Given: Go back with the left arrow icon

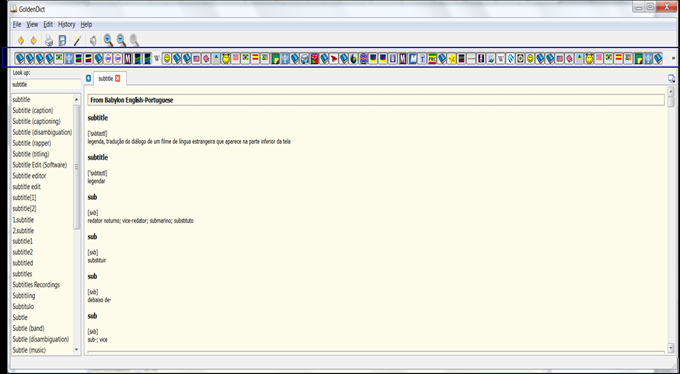Looking at the screenshot, I should (x=20, y=41).
